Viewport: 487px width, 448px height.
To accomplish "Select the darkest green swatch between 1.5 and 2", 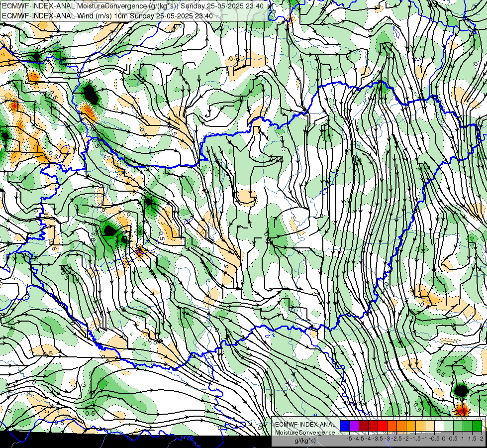I will point(477,426).
